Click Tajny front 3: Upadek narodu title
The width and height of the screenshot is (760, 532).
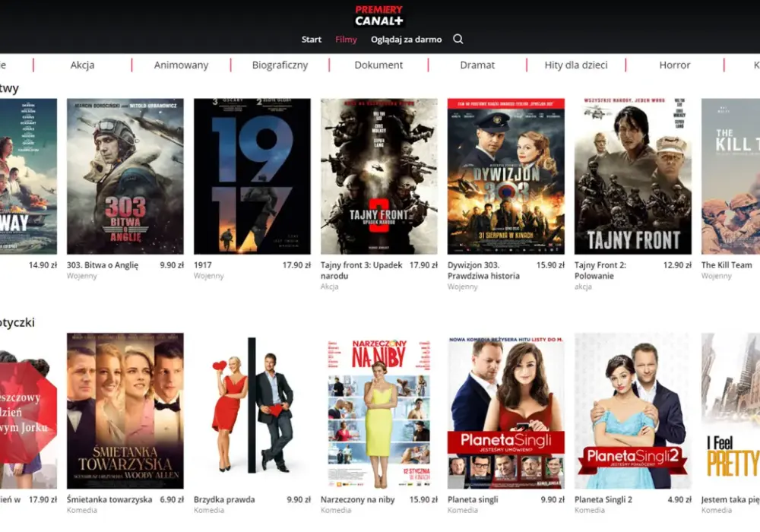coord(362,271)
